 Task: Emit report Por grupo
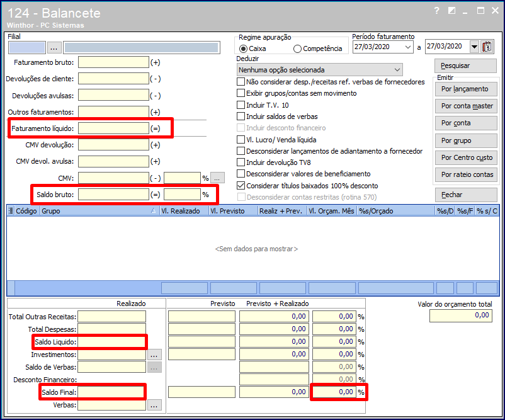[x=466, y=140]
